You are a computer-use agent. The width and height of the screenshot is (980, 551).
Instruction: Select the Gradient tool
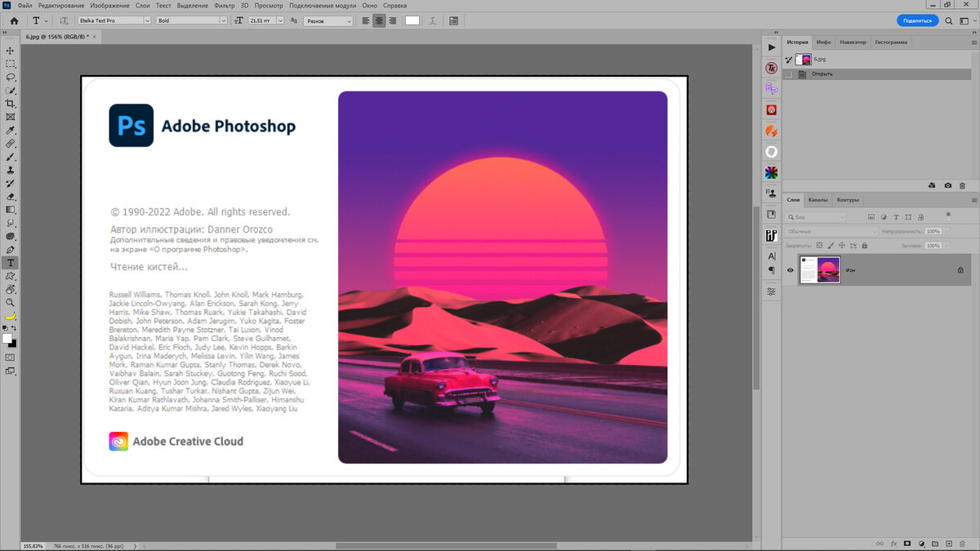(11, 210)
